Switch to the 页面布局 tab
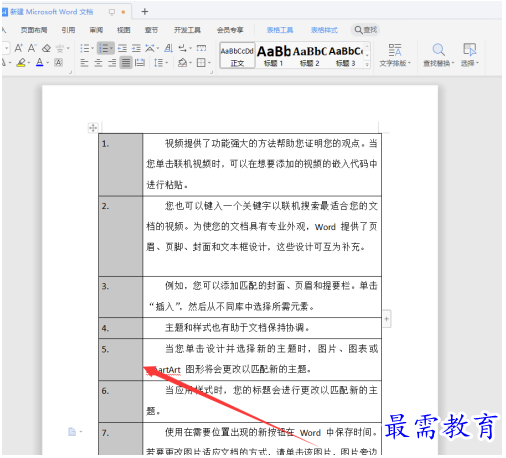 point(34,30)
